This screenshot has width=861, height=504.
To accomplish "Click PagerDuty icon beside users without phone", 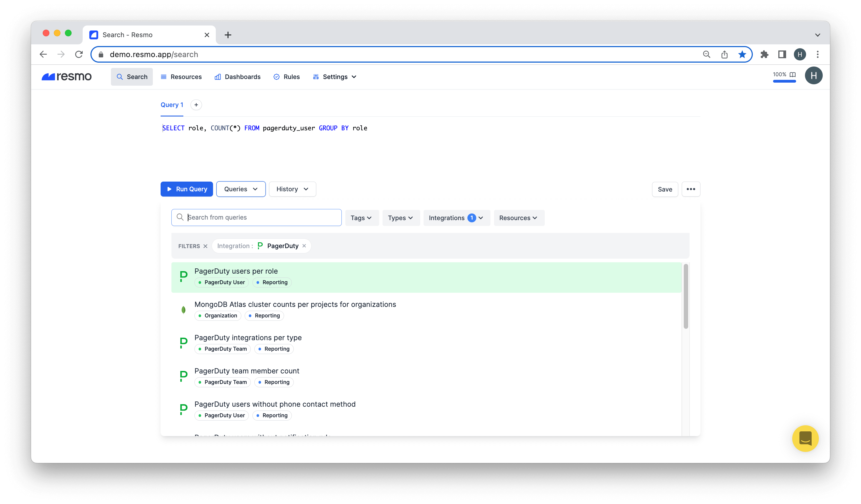I will click(183, 409).
